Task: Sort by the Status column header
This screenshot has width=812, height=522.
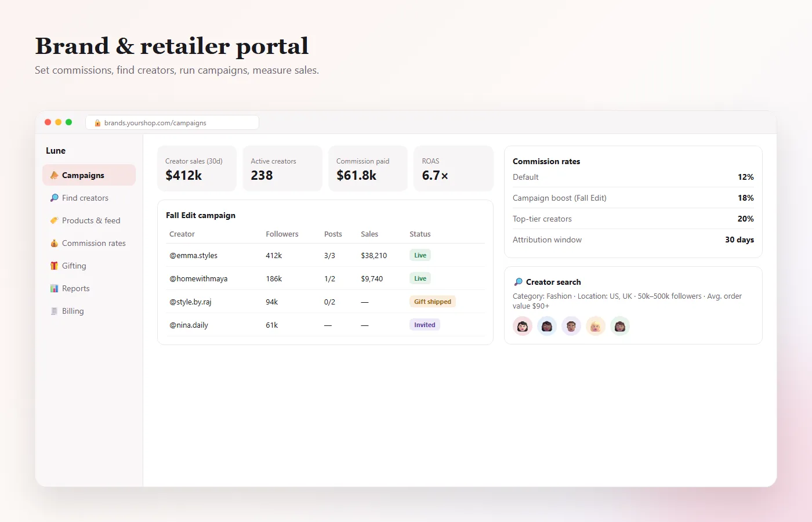Action: coord(420,234)
